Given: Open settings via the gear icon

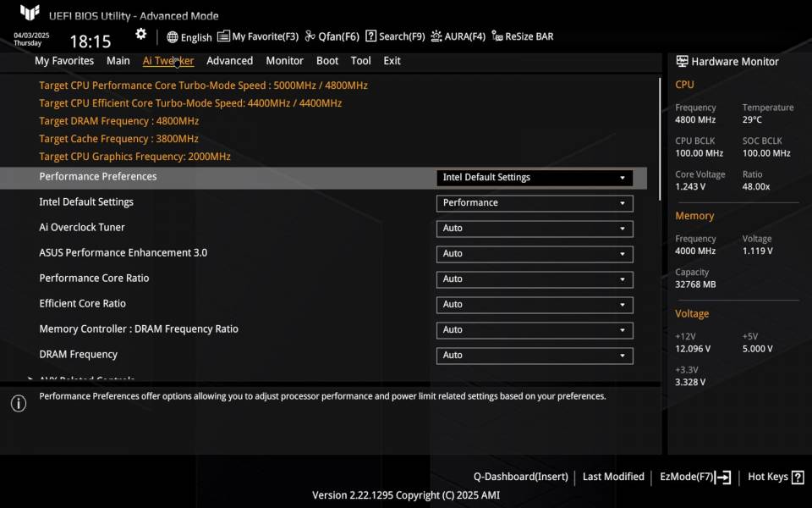Looking at the screenshot, I should [x=141, y=34].
